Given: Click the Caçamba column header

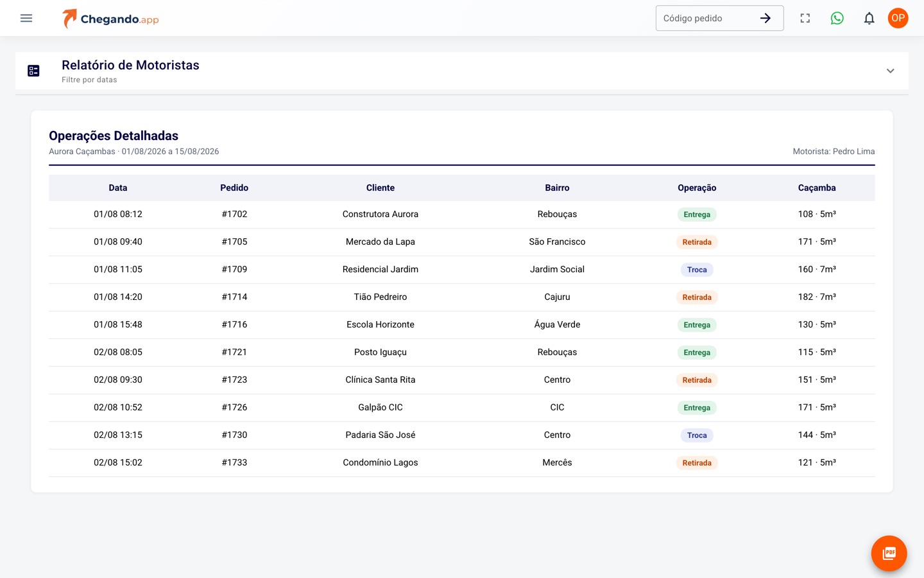Looking at the screenshot, I should [817, 188].
